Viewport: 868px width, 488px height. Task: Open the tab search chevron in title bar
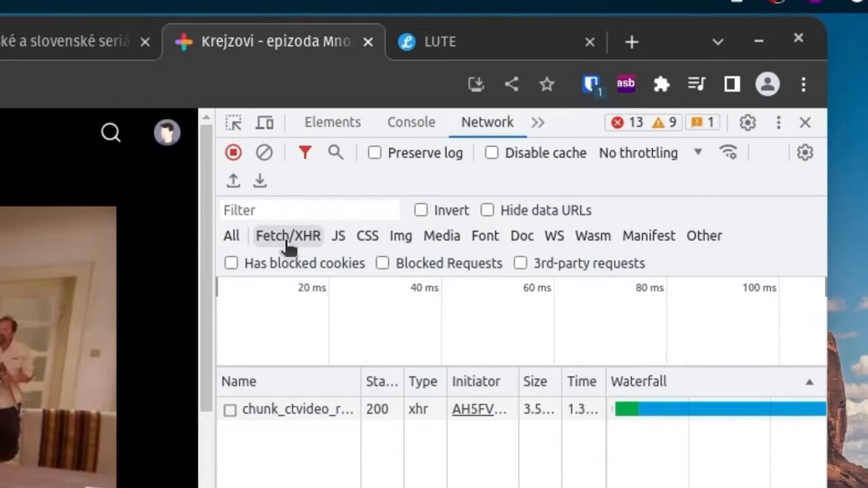(717, 42)
